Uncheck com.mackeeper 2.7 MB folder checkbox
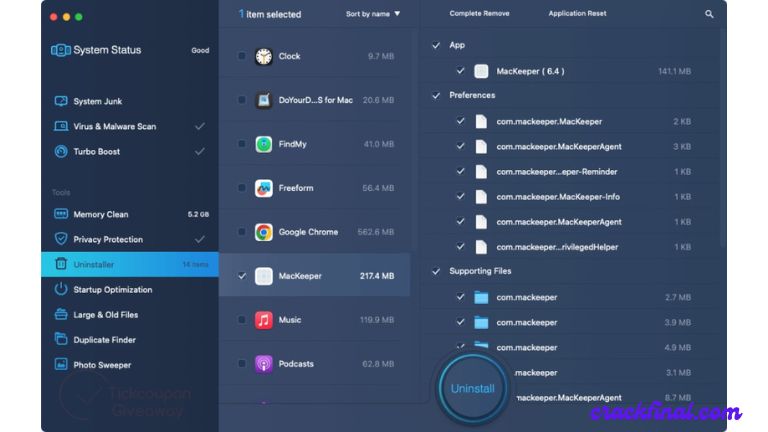 pos(460,296)
